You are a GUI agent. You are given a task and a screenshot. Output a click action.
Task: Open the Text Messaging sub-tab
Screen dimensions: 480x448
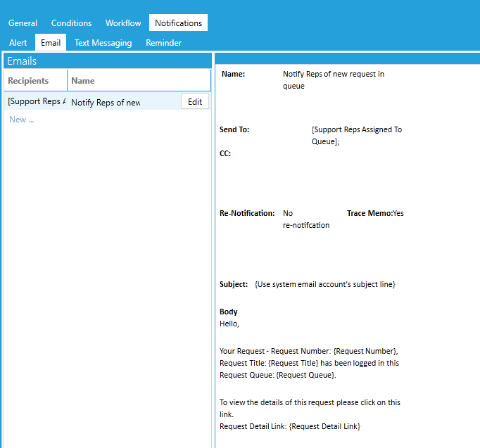coord(103,43)
